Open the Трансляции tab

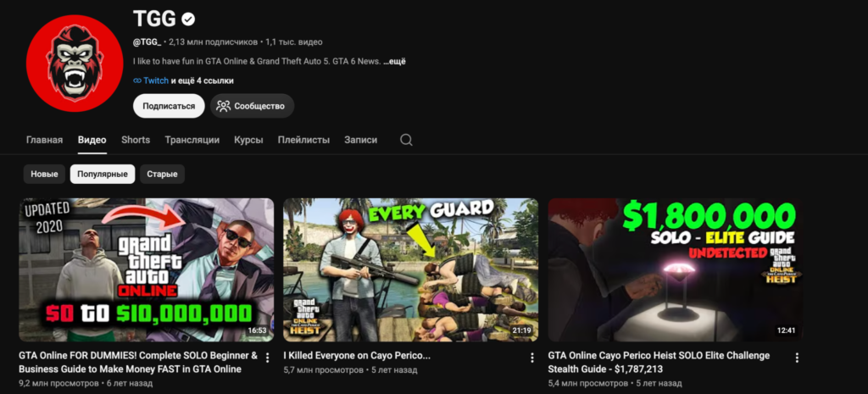[x=192, y=140]
